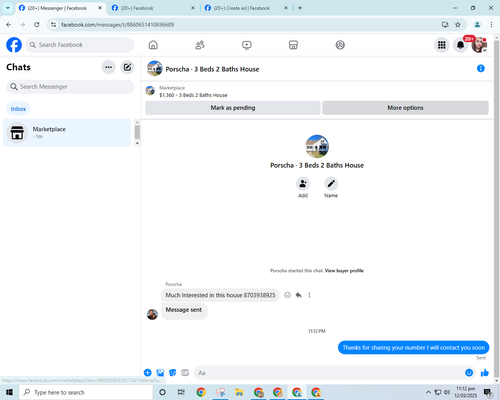The height and width of the screenshot is (400, 500).
Task: Open a new browser tab
Action: click(x=300, y=8)
